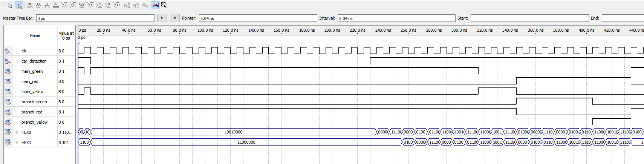644x164 pixels.
Task: Click the output pin icon for branch_red
Action: 8,112
